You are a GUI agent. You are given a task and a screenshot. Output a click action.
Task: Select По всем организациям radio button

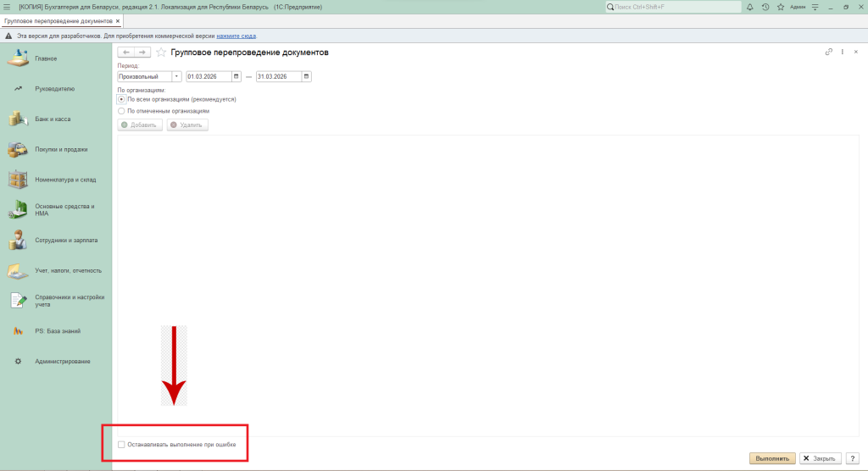click(122, 99)
